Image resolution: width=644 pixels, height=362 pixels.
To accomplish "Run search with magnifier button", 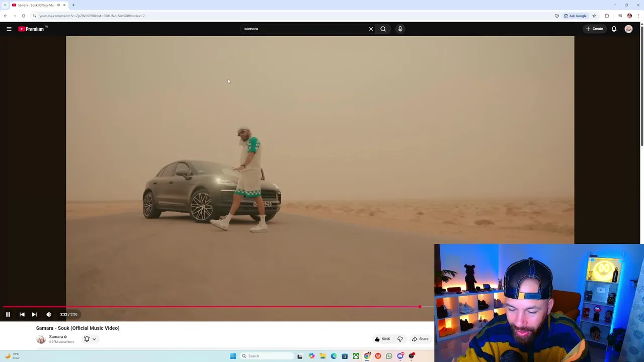I will click(x=383, y=29).
